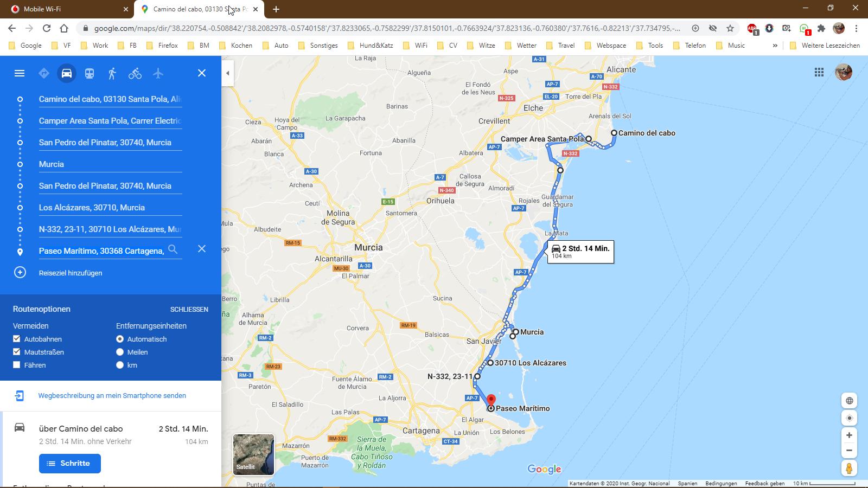Open the Google Maps hamburger menu

[20, 73]
